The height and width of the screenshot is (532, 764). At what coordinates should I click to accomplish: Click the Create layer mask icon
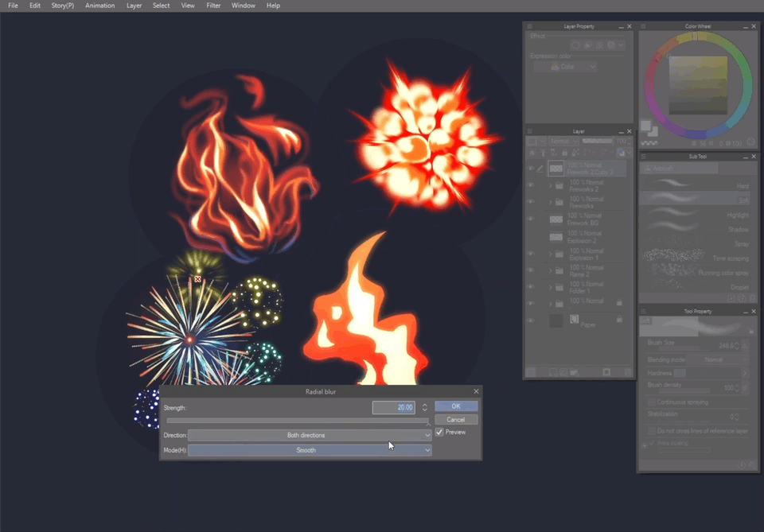pyautogui.click(x=606, y=372)
